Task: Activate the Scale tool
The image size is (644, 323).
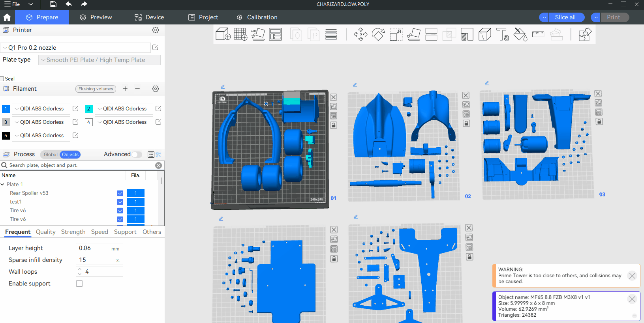Action: [x=396, y=34]
